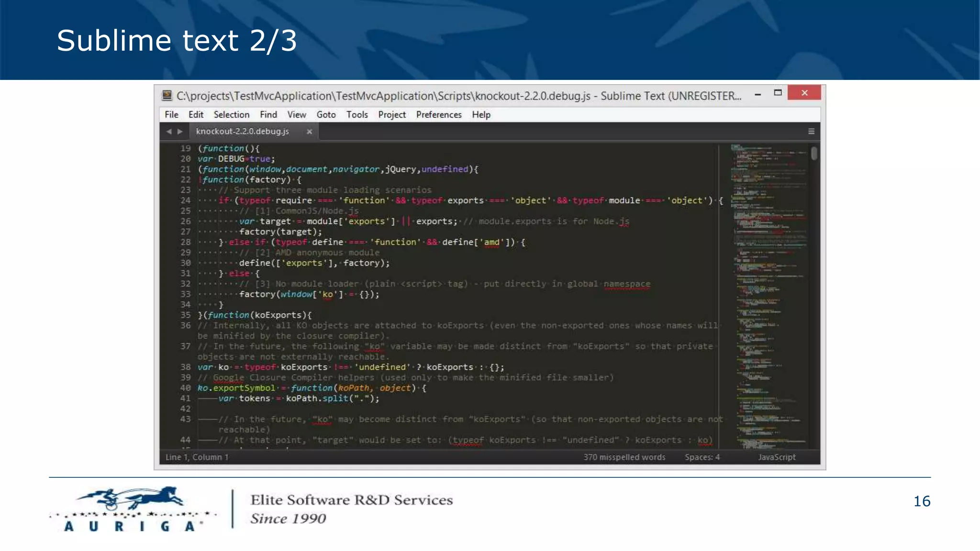The image size is (980, 551).
Task: Open the Edit menu
Action: coord(196,115)
